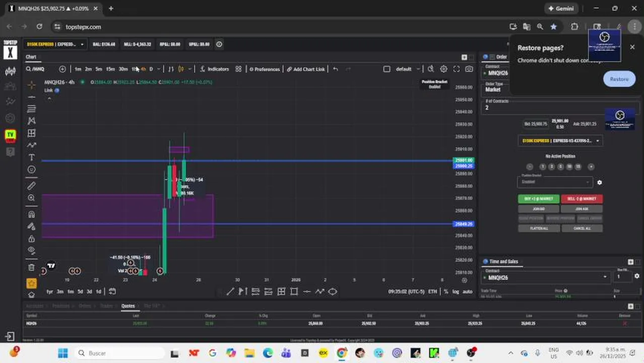The image size is (644, 363).
Task: Toggle auto scale on chart
Action: pyautogui.click(x=468, y=291)
